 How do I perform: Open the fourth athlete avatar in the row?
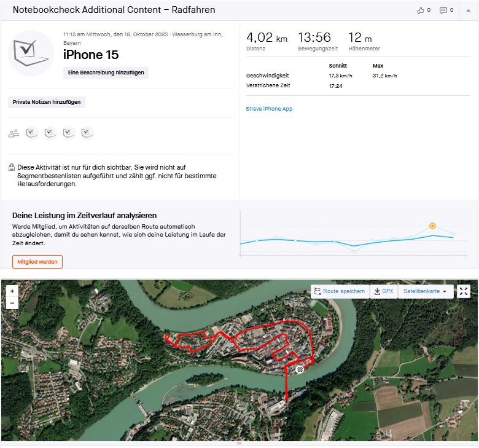[87, 133]
